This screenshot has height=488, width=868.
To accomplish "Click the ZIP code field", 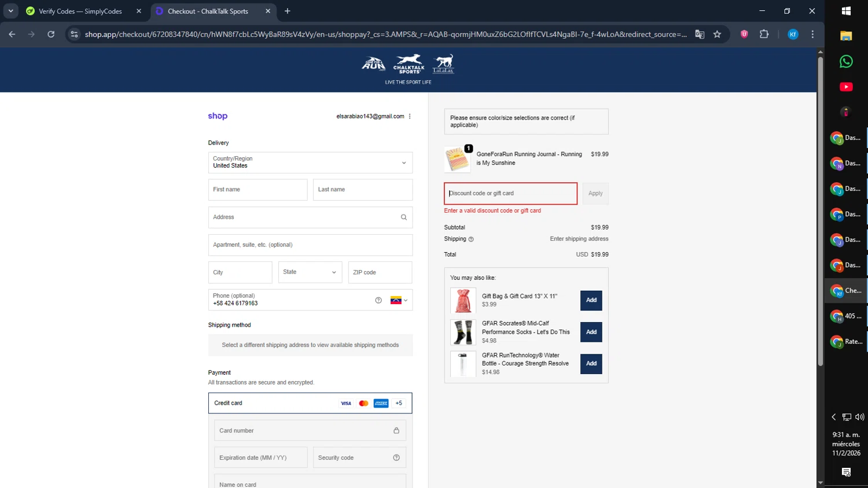I will click(380, 272).
